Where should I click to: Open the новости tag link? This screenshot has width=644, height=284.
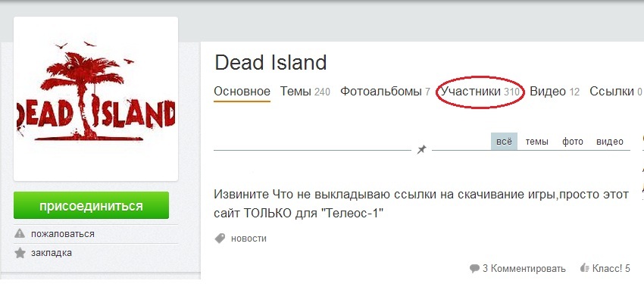[249, 239]
